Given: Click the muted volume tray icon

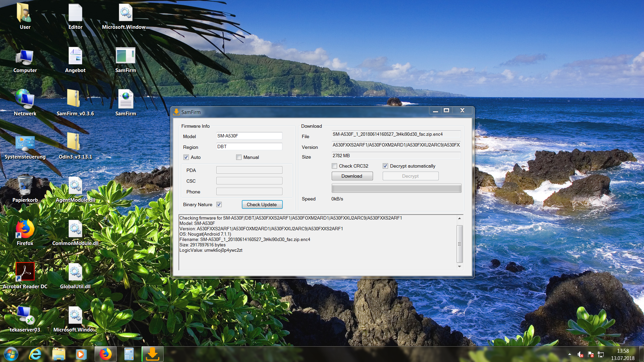Looking at the screenshot, I should pos(580,354).
